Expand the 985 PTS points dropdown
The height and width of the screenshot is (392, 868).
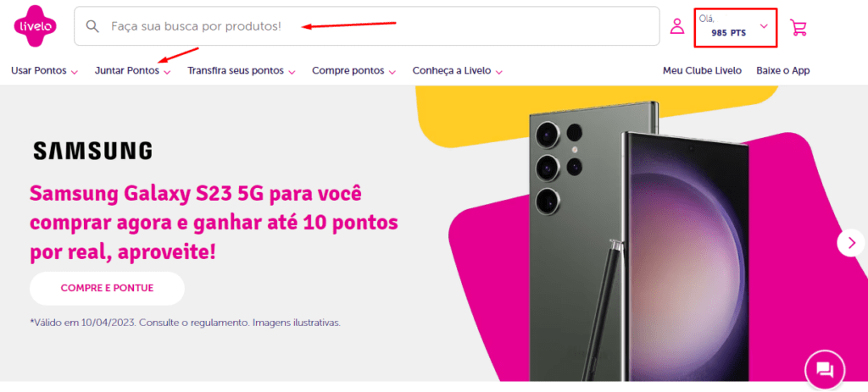click(x=764, y=26)
